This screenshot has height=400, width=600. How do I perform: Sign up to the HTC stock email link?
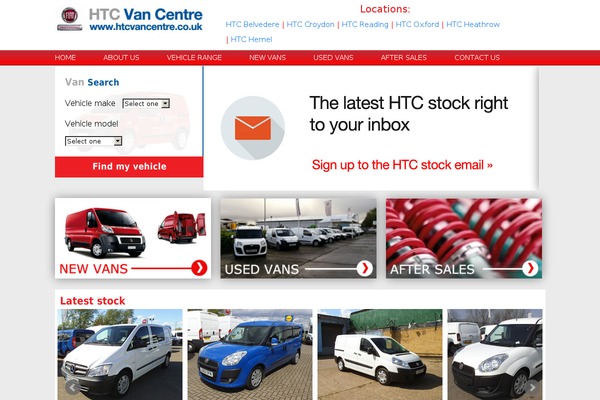(402, 165)
